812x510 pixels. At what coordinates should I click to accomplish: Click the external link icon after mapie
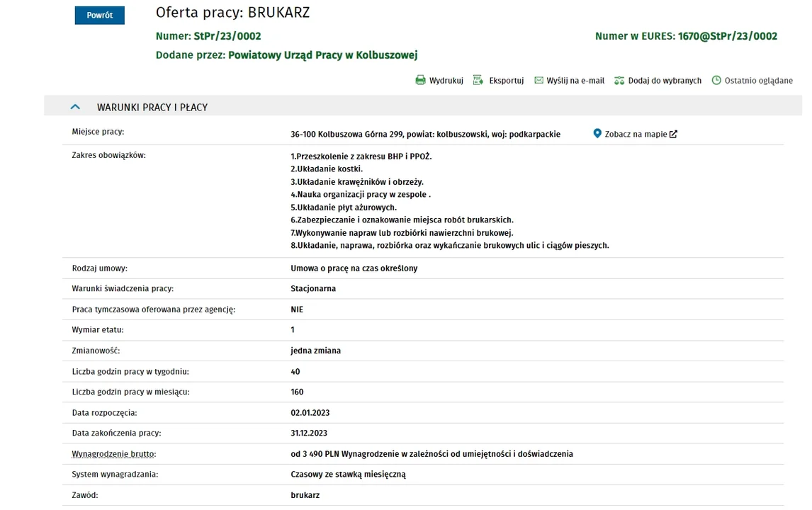pyautogui.click(x=673, y=134)
